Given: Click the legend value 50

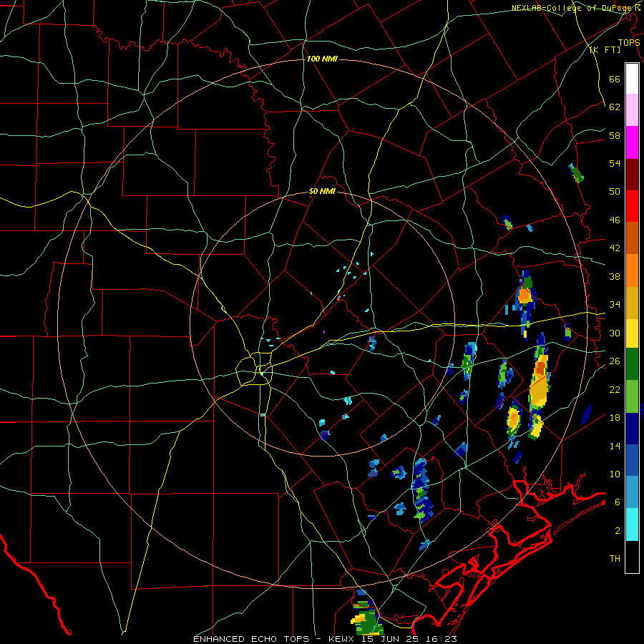Looking at the screenshot, I should pos(615,192).
